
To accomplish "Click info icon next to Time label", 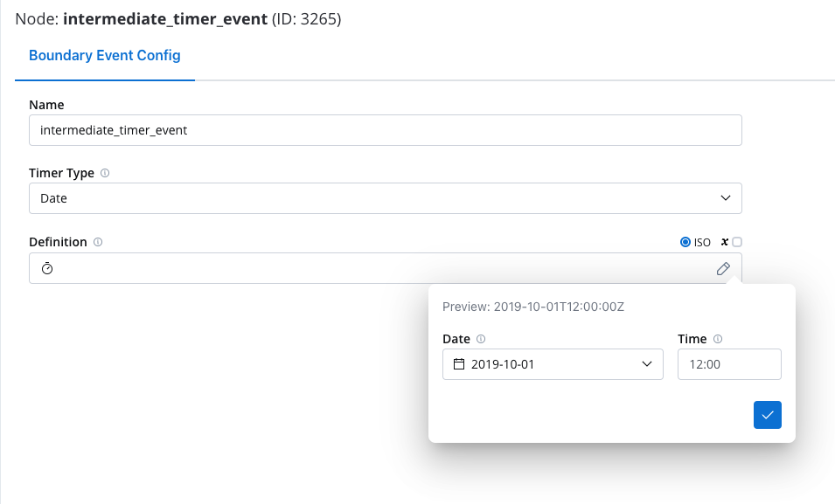I will (718, 339).
